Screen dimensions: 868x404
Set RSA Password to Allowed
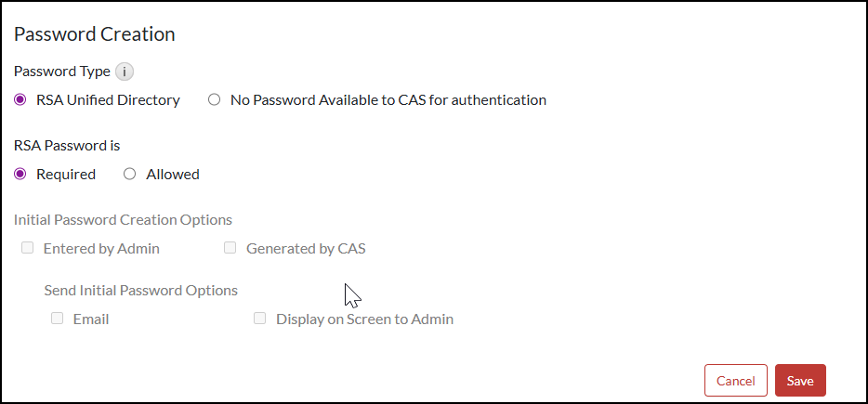pos(130,174)
